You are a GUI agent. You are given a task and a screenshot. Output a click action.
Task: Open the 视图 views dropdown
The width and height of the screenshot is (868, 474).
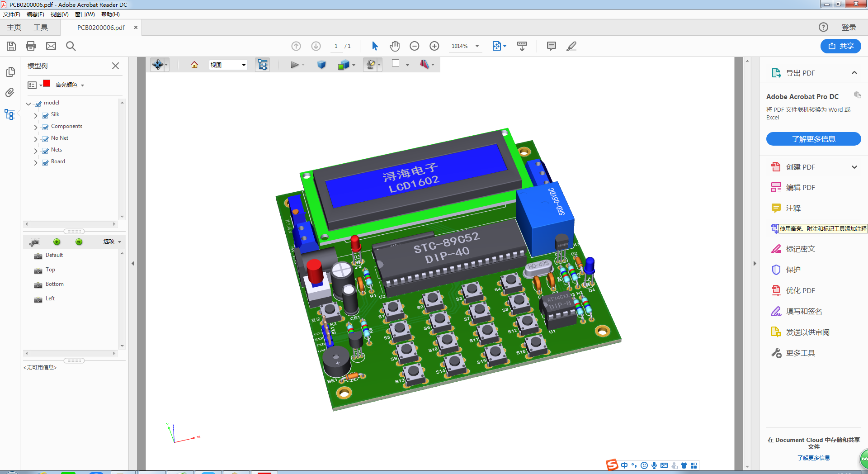pyautogui.click(x=228, y=65)
